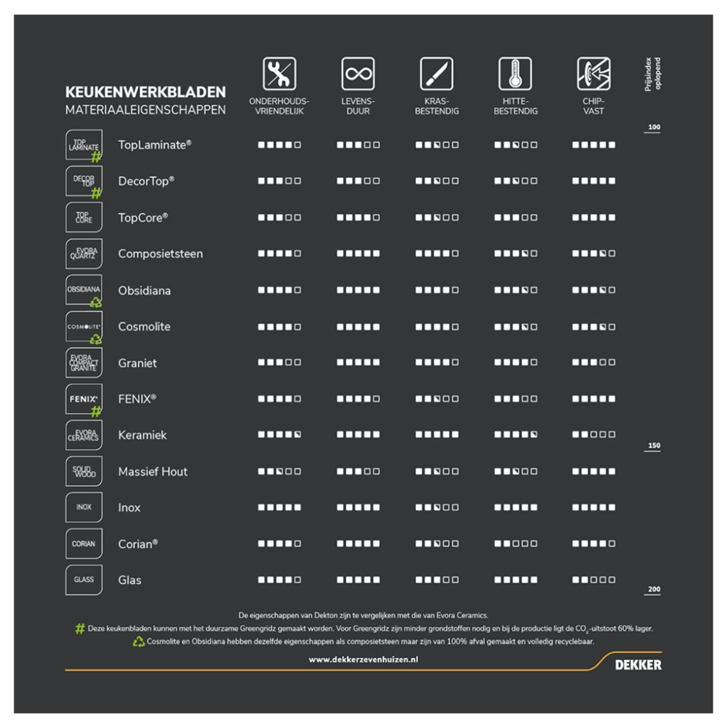Click Massief Hout's krasbestendig rating squares
This screenshot has height=728, width=727.
[x=437, y=471]
